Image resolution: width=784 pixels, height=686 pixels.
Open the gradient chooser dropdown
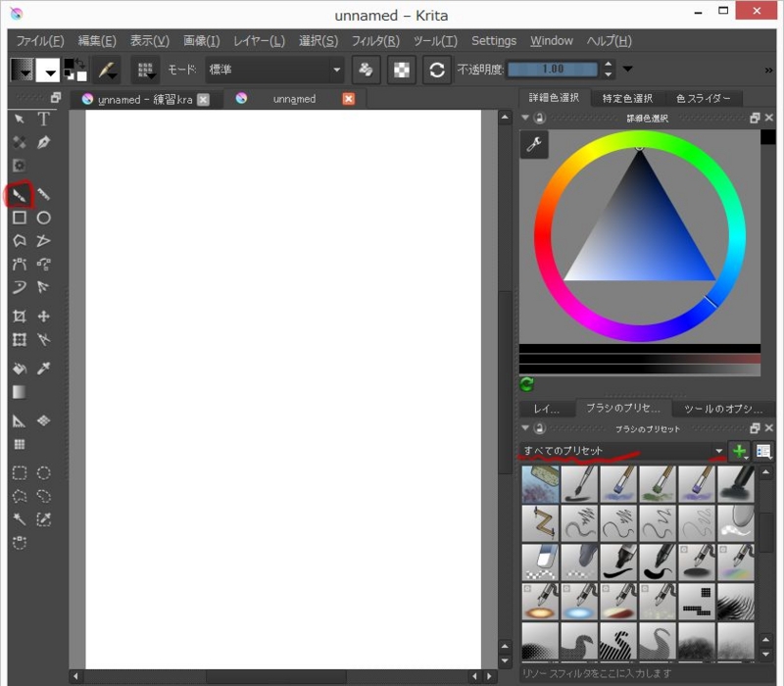(22, 70)
